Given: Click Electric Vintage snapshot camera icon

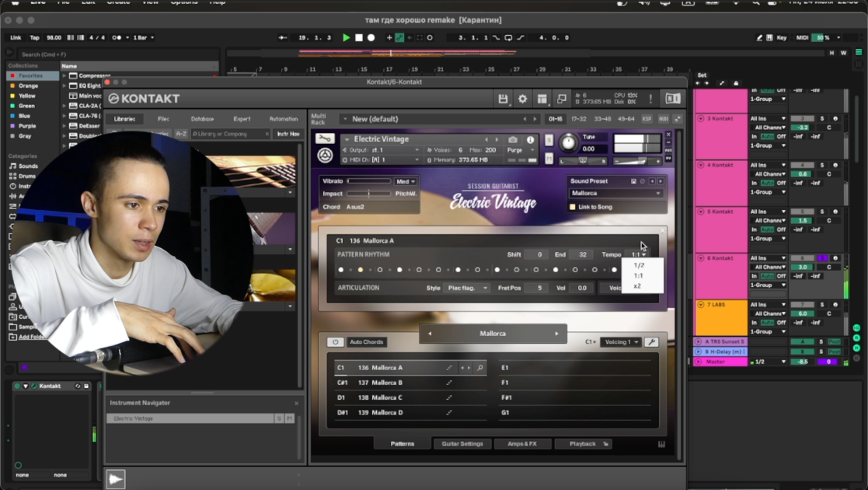Looking at the screenshot, I should [513, 140].
